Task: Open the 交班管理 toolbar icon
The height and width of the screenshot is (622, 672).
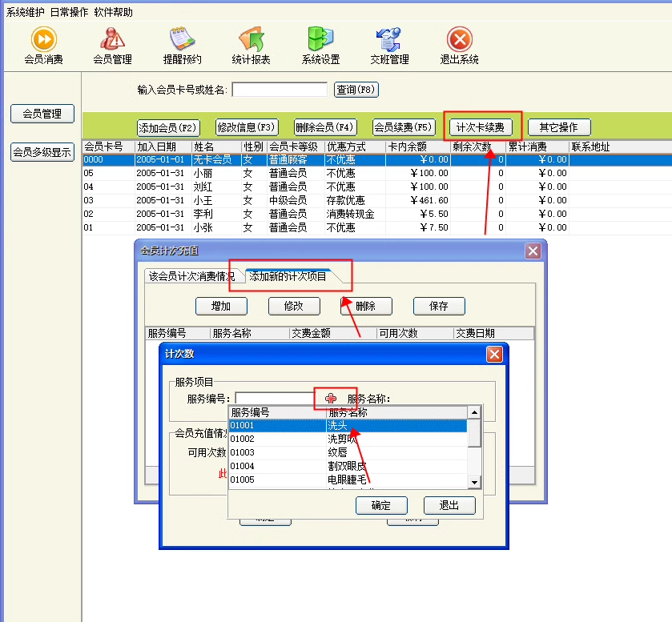Action: coord(389,46)
